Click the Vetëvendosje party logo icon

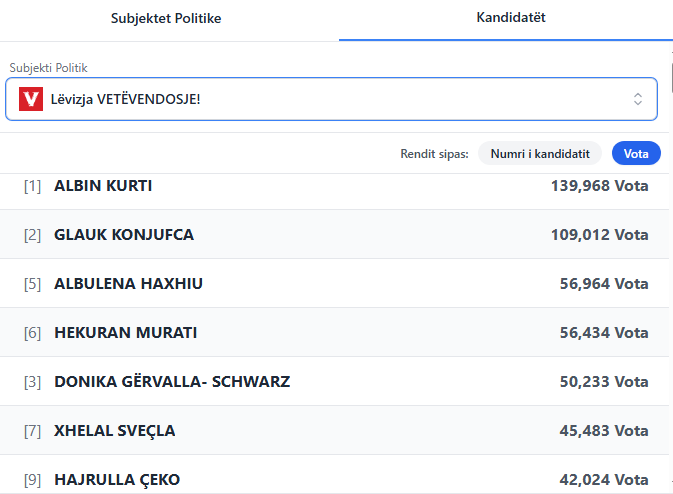click(x=31, y=99)
